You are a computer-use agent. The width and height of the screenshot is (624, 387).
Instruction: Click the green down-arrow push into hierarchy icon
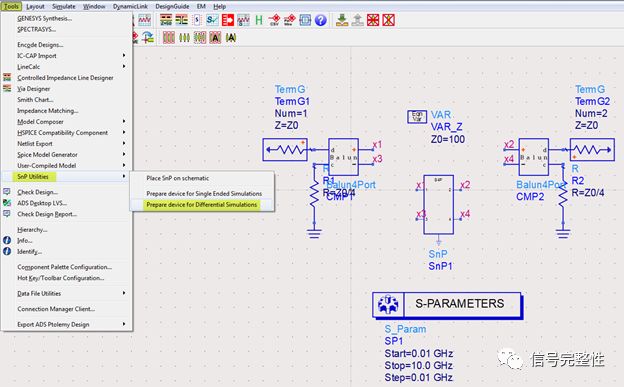pyautogui.click(x=342, y=20)
